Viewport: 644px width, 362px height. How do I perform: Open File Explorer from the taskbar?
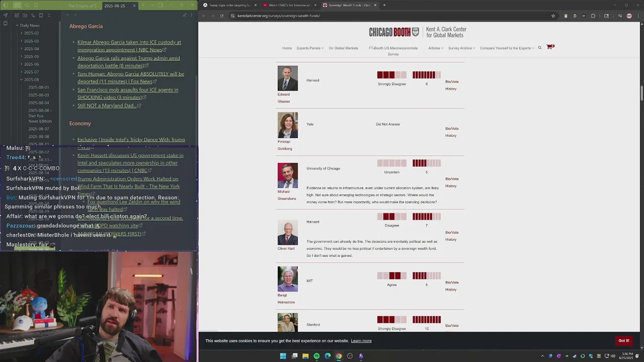pyautogui.click(x=305, y=356)
